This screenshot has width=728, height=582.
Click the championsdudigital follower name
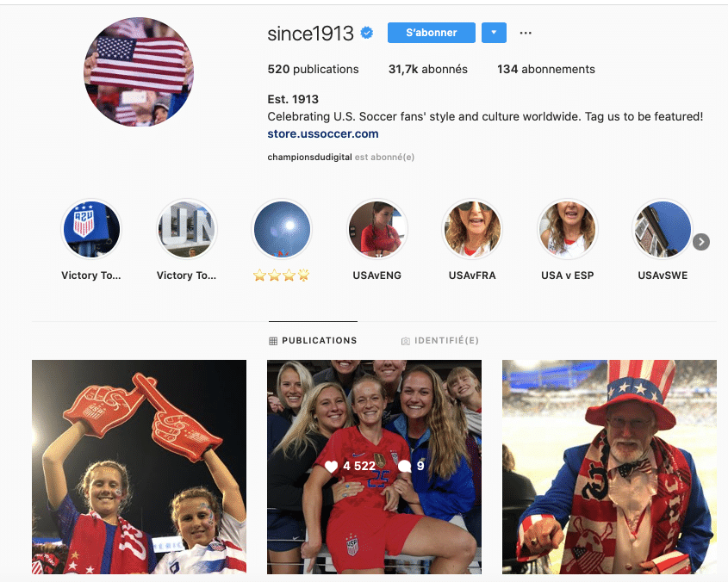(309, 157)
